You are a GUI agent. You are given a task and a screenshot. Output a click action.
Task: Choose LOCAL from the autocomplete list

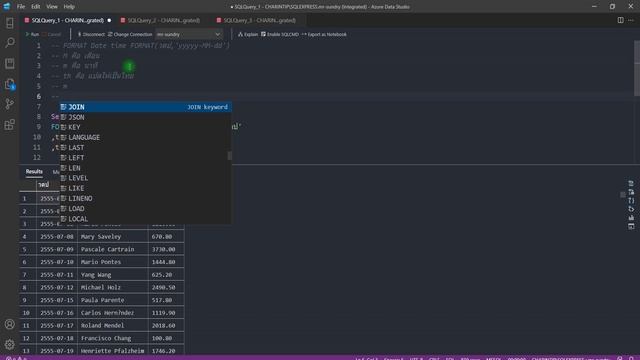[145, 219]
